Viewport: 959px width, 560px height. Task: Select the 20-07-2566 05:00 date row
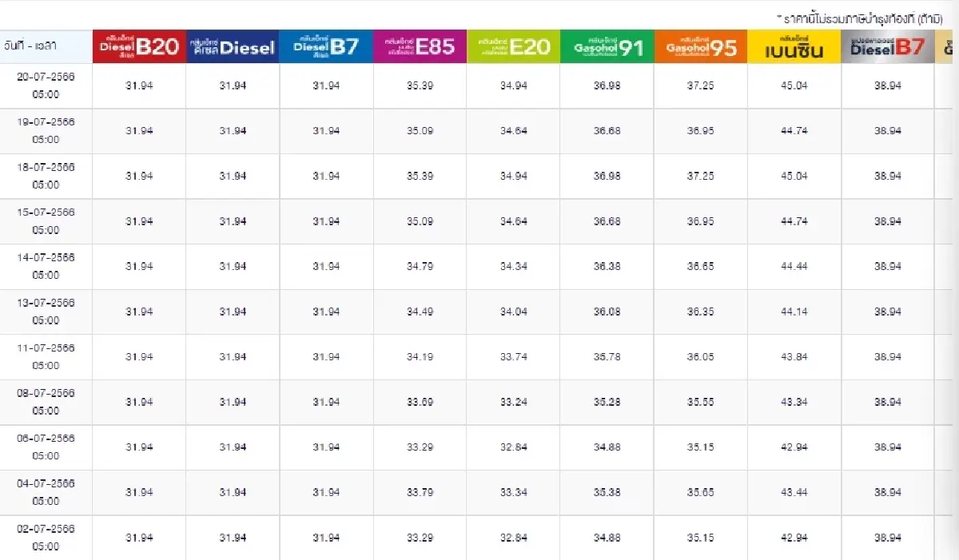46,85
